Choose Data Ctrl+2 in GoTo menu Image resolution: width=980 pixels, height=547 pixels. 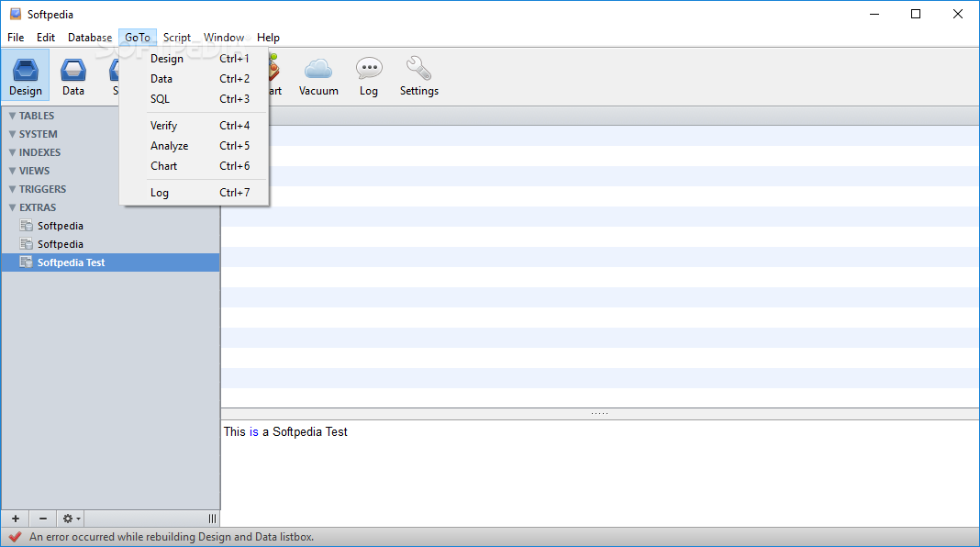click(x=195, y=79)
